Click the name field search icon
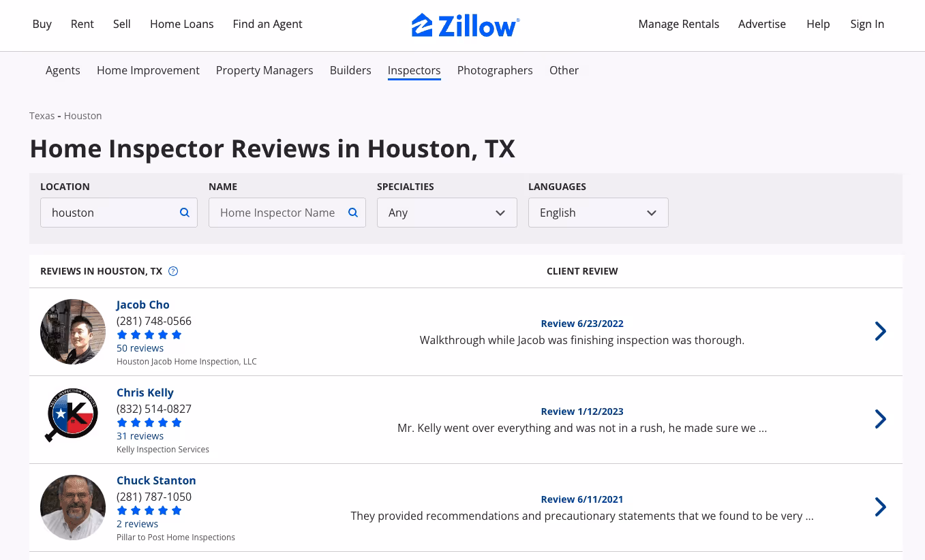Screen dimensions: 925x560 coord(353,213)
